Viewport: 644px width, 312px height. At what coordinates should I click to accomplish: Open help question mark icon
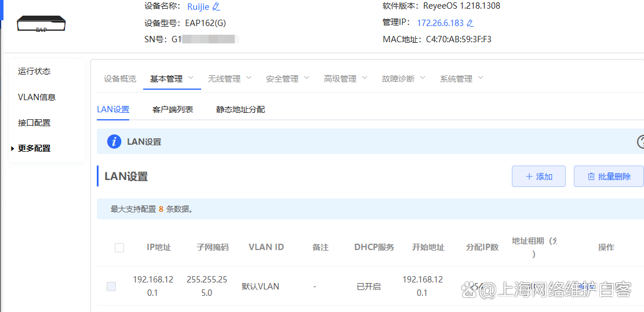click(641, 142)
